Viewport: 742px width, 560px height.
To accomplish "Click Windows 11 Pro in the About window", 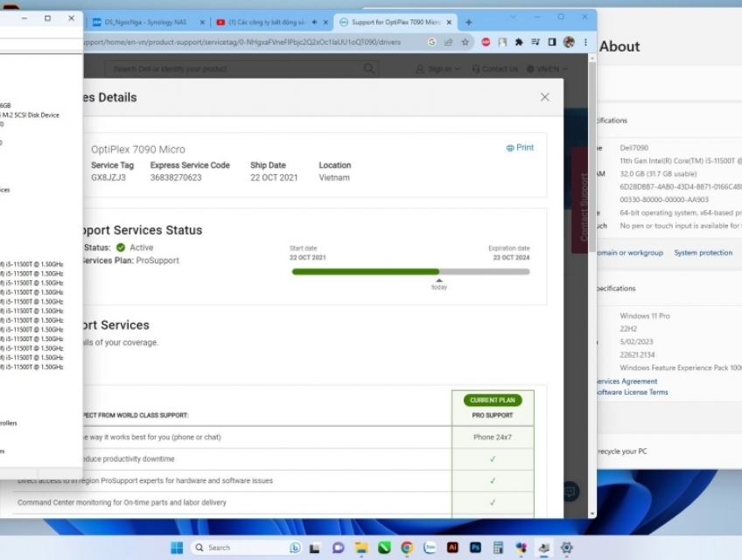I will 645,316.
